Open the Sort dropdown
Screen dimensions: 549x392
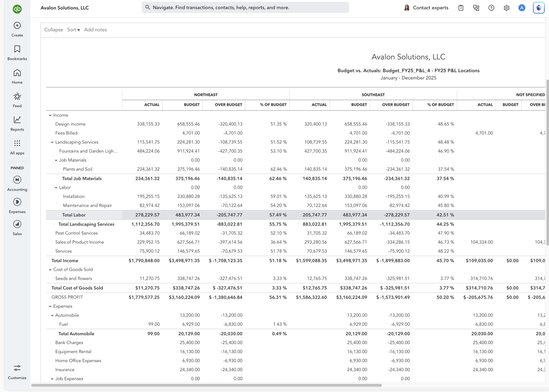(x=74, y=30)
